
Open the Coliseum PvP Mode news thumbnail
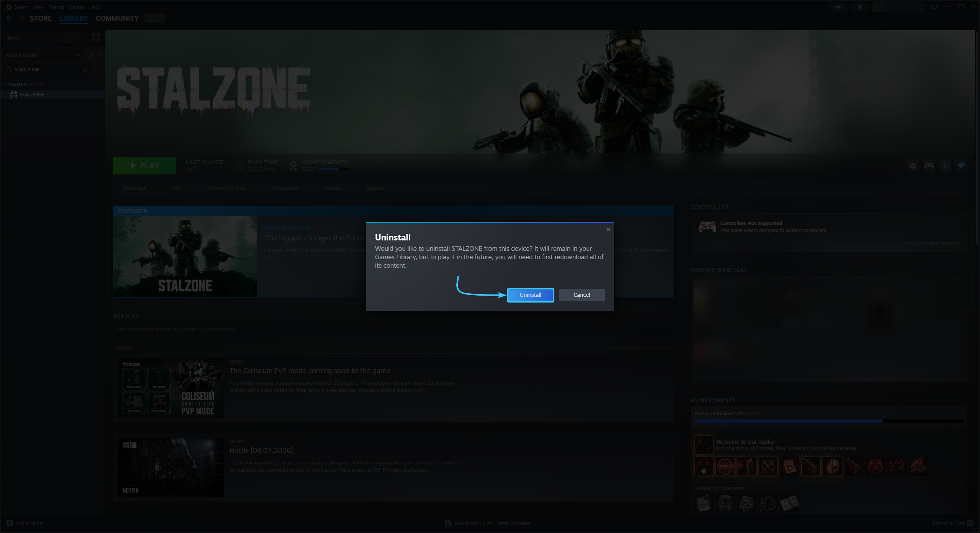(171, 388)
